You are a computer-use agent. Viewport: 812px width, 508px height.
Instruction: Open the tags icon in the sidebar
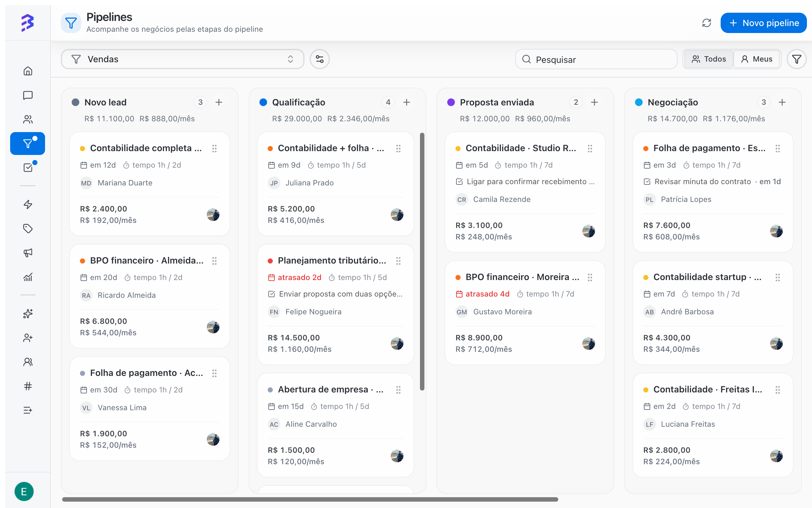28,229
